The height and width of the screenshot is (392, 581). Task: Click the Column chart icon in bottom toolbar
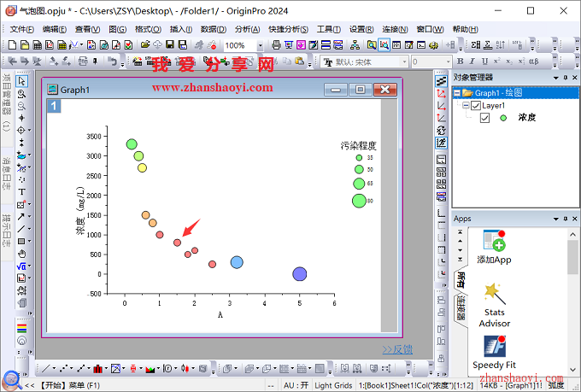(97, 368)
